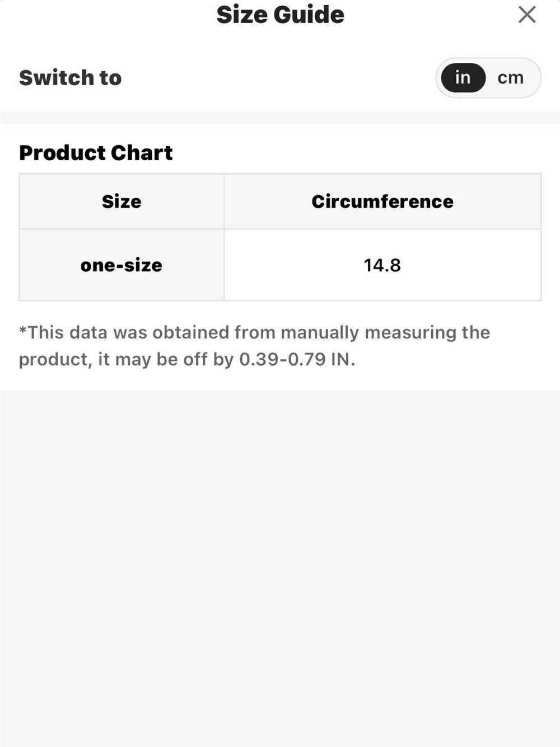The image size is (560, 747).
Task: Click the gray divider below Switch to
Action: pyautogui.click(x=280, y=118)
